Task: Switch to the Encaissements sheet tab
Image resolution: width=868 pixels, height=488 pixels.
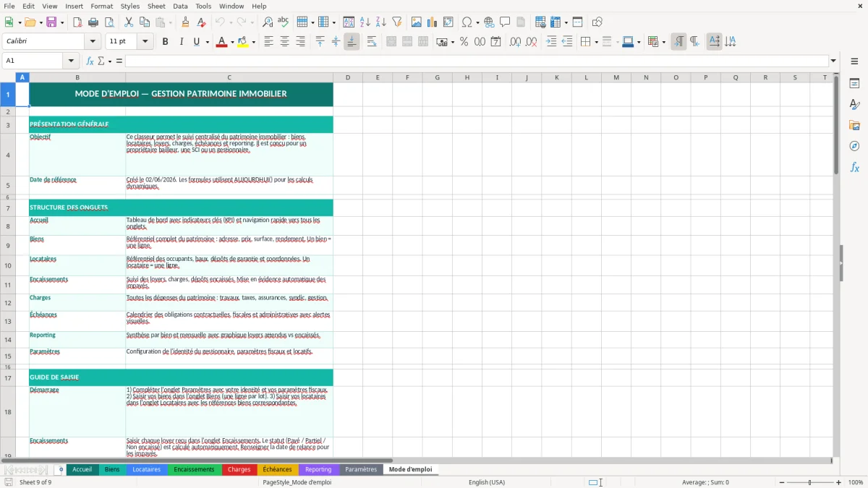Action: coord(194,469)
